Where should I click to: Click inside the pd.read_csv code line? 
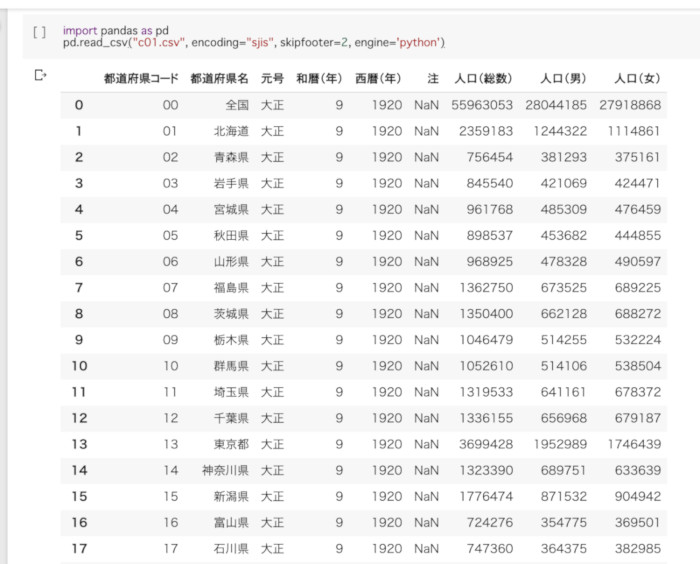(254, 42)
